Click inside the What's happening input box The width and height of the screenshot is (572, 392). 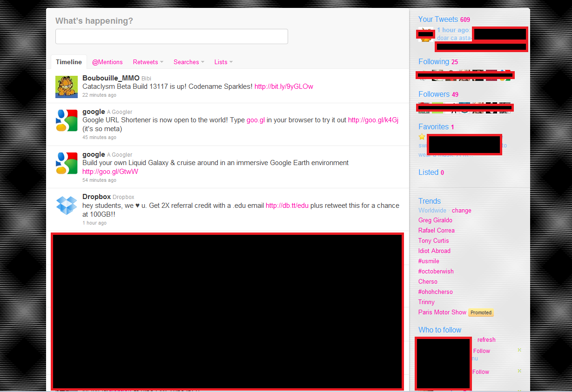171,36
